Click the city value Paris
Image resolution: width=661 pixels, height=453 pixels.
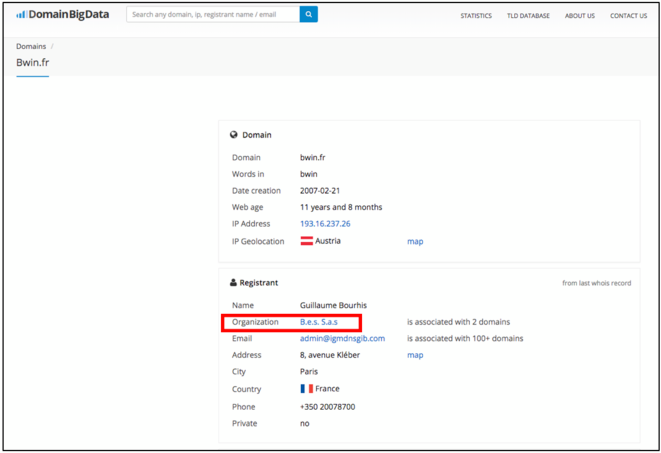[309, 372]
